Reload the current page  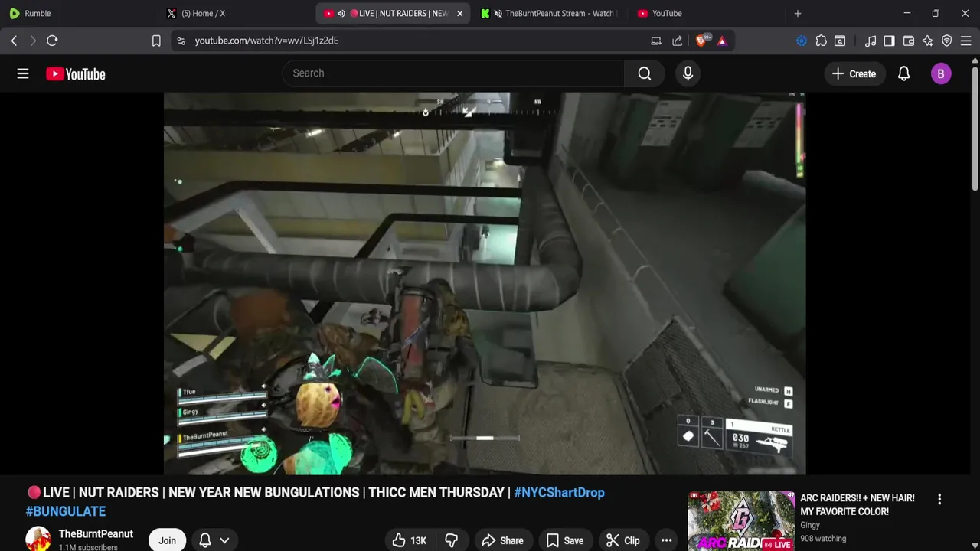point(52,41)
